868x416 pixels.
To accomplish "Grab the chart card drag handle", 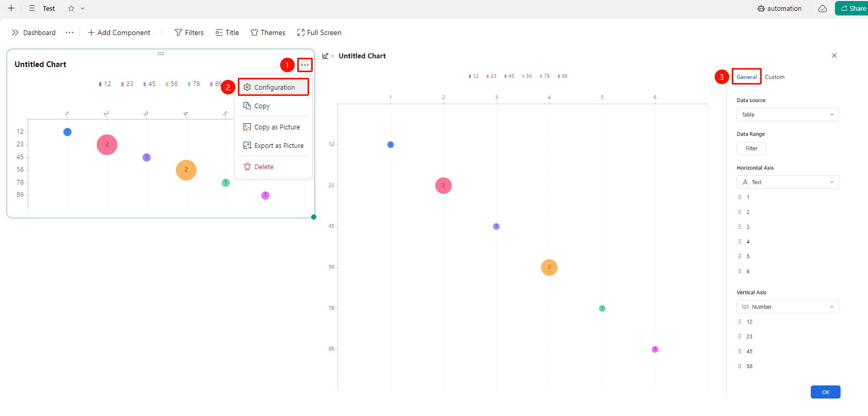I will [x=161, y=54].
